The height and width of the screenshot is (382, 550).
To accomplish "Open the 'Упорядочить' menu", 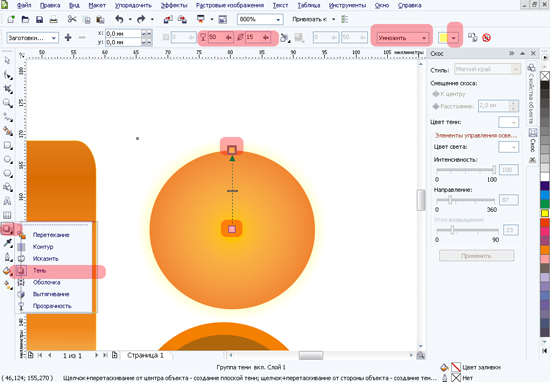I will click(x=133, y=5).
